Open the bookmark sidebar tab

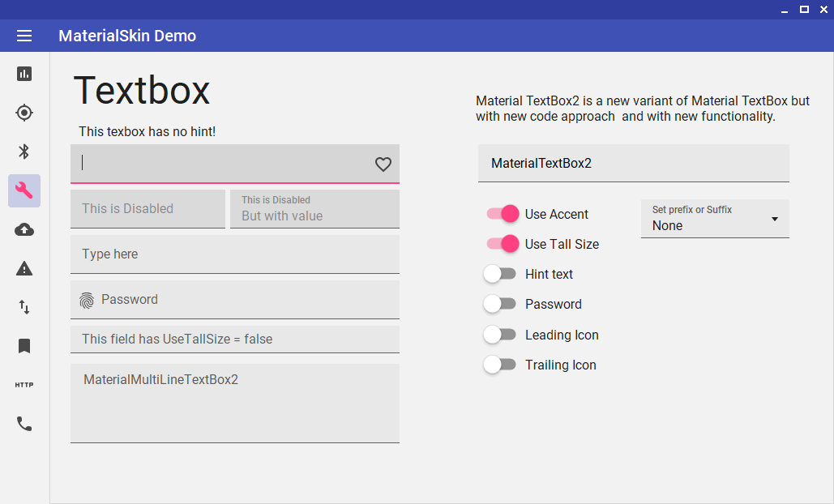click(24, 346)
